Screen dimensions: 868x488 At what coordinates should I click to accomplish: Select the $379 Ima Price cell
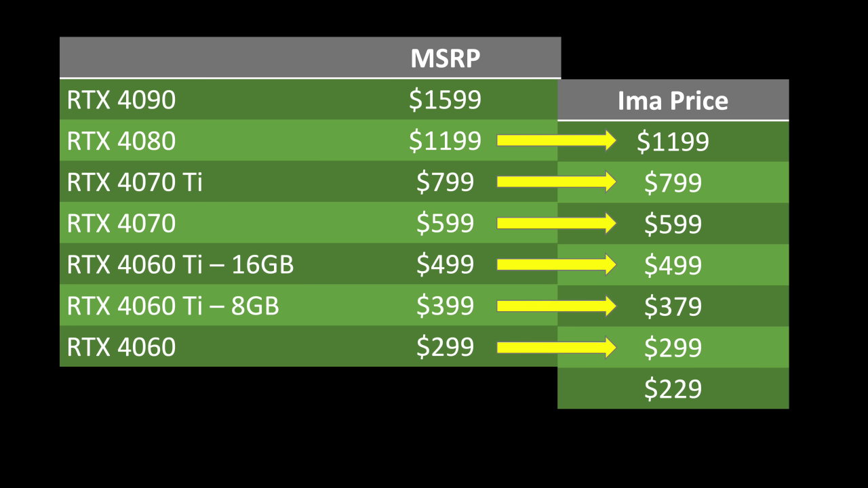pos(673,307)
